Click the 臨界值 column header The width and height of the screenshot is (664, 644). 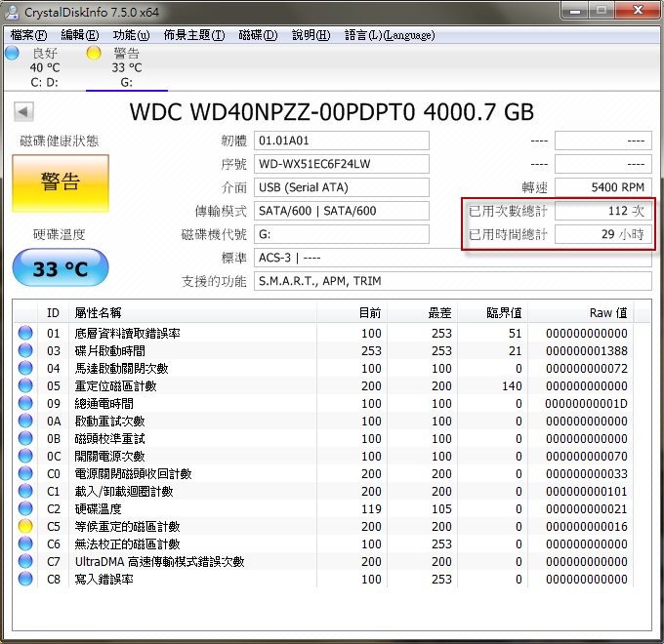point(492,312)
